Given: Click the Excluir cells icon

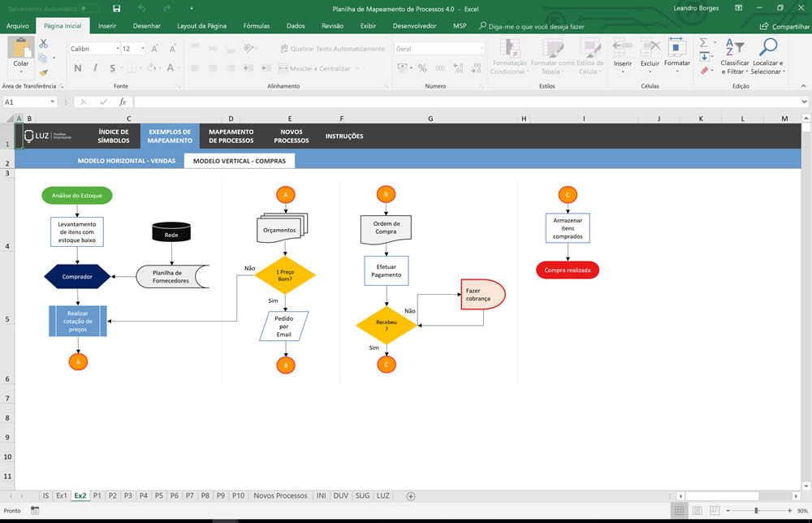Looking at the screenshot, I should (x=650, y=48).
